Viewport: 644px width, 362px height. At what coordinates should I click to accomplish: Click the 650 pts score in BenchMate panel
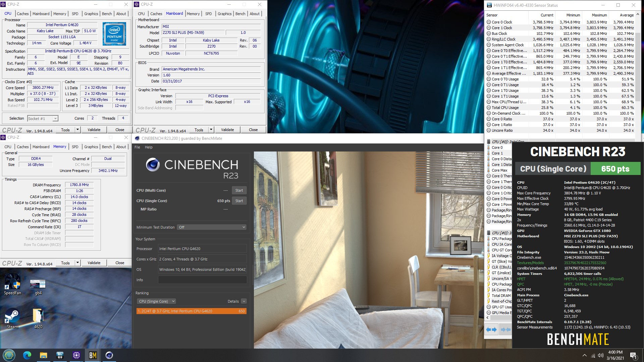point(615,169)
